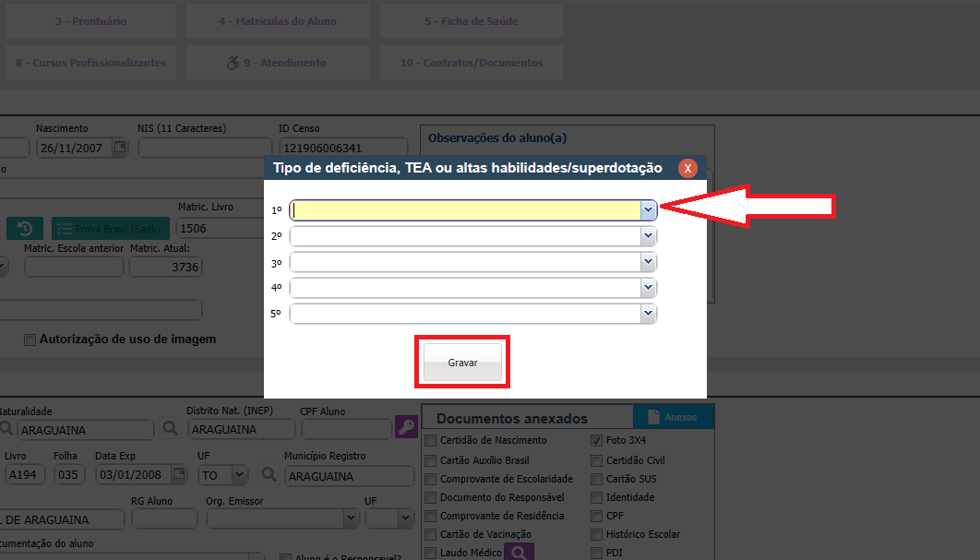Click the magnifier icon next to Laudo Médico

[520, 553]
